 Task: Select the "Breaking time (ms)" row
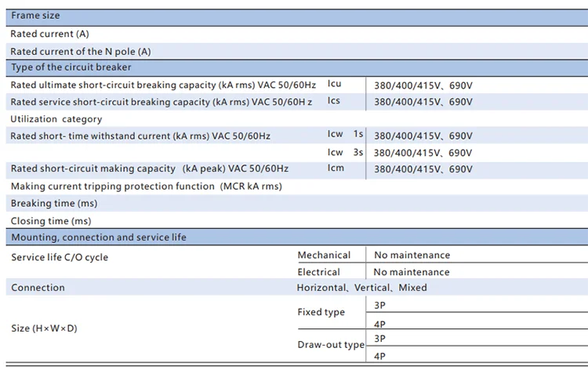54,204
